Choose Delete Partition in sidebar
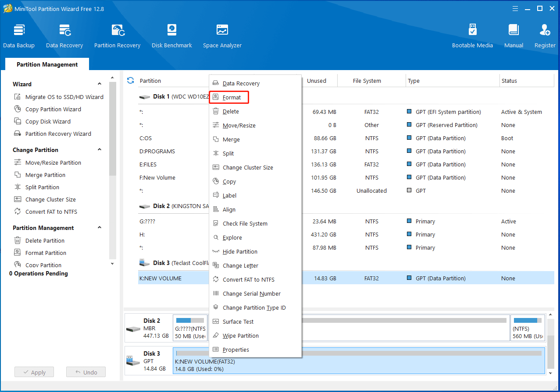The width and height of the screenshot is (560, 392). pyautogui.click(x=39, y=240)
